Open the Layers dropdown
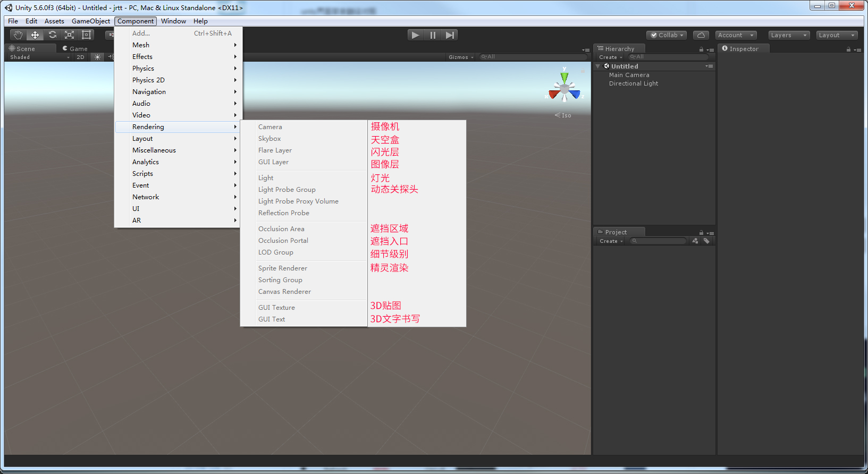The image size is (868, 474). 789,35
